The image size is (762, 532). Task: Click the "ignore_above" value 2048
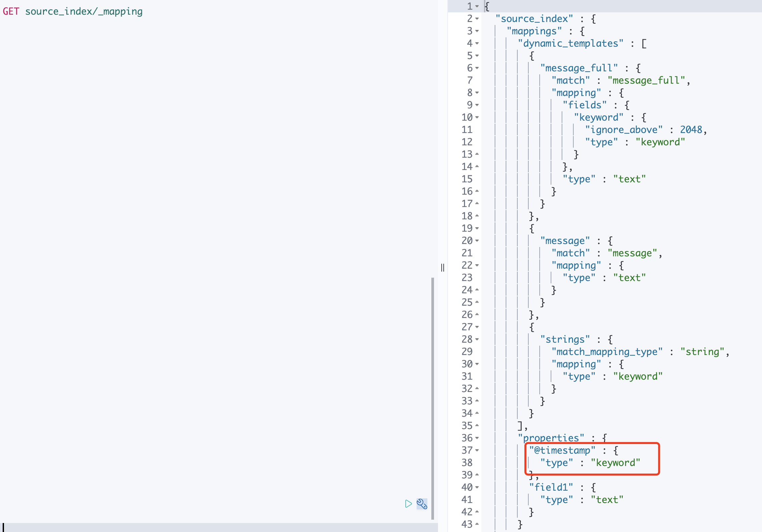tap(691, 130)
